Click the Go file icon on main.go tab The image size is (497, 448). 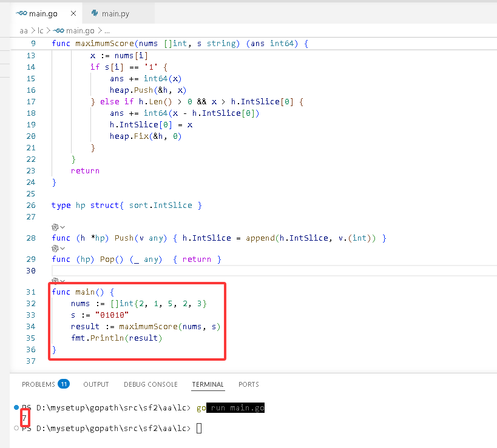tap(22, 13)
